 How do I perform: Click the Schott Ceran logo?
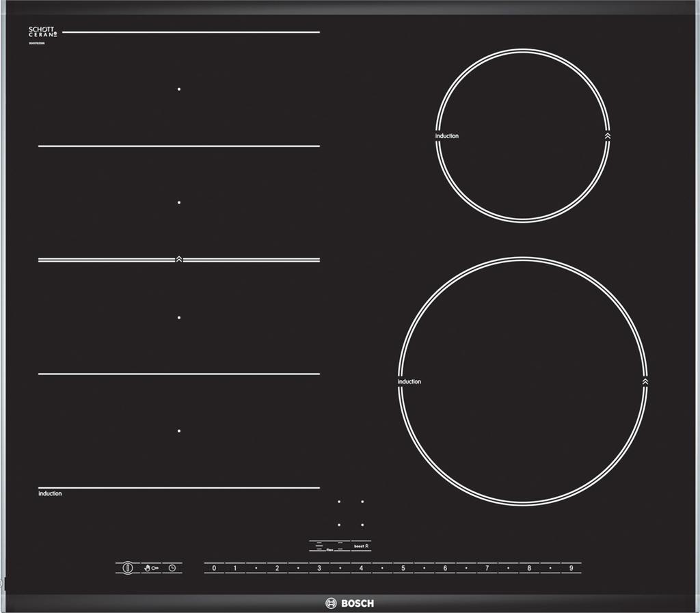pyautogui.click(x=42, y=32)
